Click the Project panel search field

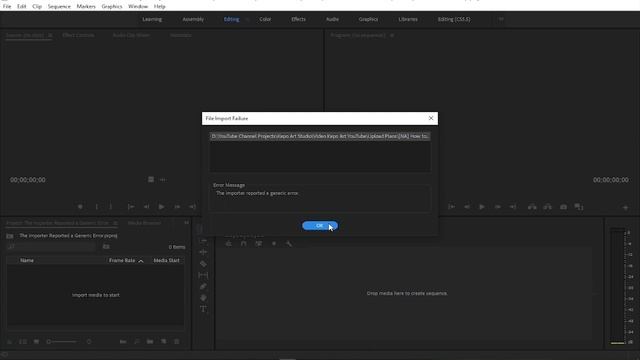click(x=51, y=247)
